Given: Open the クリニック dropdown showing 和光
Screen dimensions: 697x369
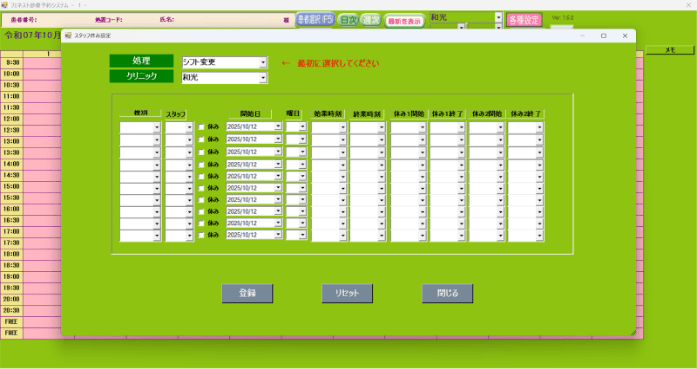Looking at the screenshot, I should click(263, 78).
